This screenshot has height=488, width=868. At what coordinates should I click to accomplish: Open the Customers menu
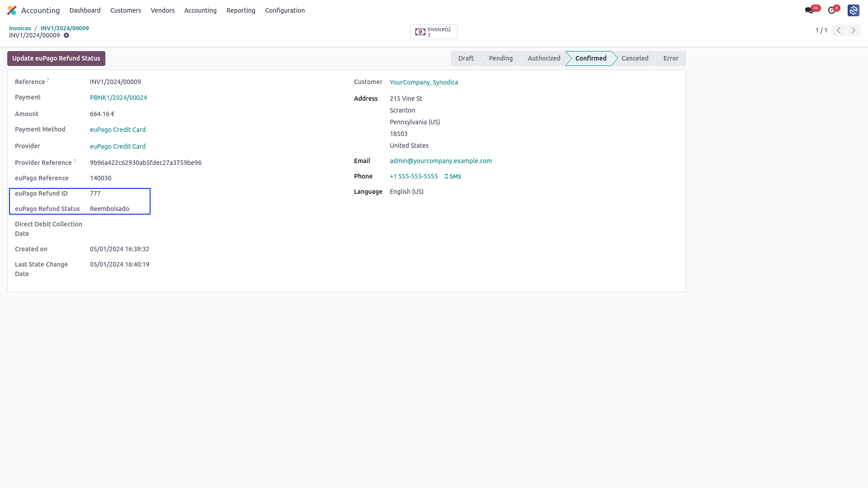point(126,10)
